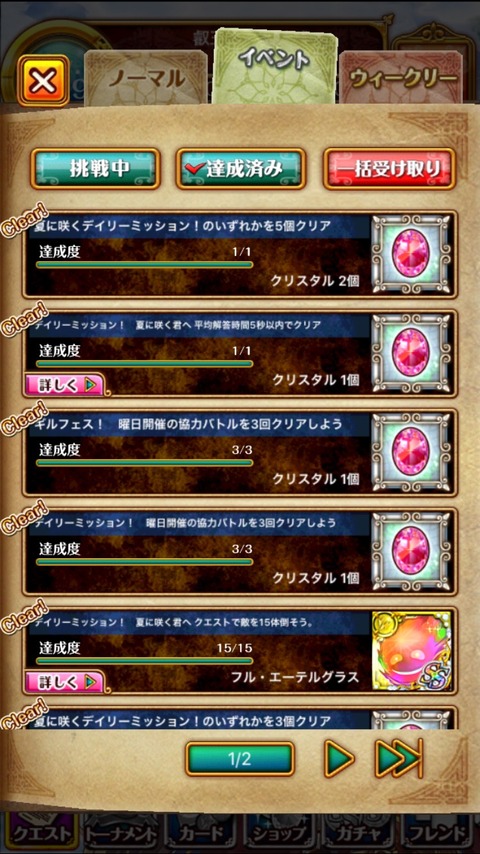
Task: Select the イベント tab
Action: coord(274,65)
